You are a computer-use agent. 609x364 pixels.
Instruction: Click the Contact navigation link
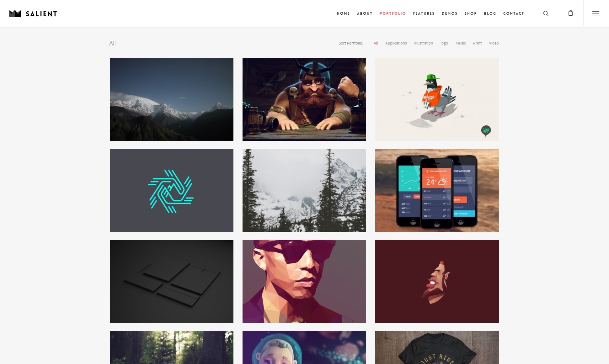pyautogui.click(x=514, y=13)
